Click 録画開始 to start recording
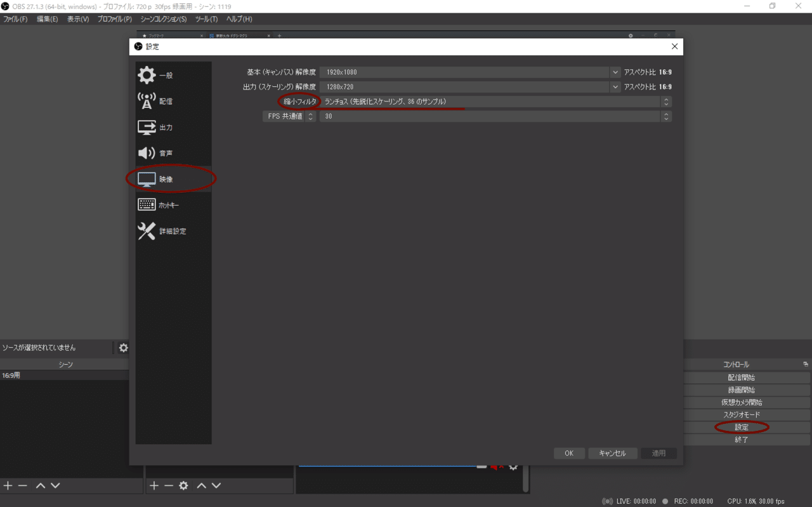The image size is (812, 507). click(x=742, y=390)
